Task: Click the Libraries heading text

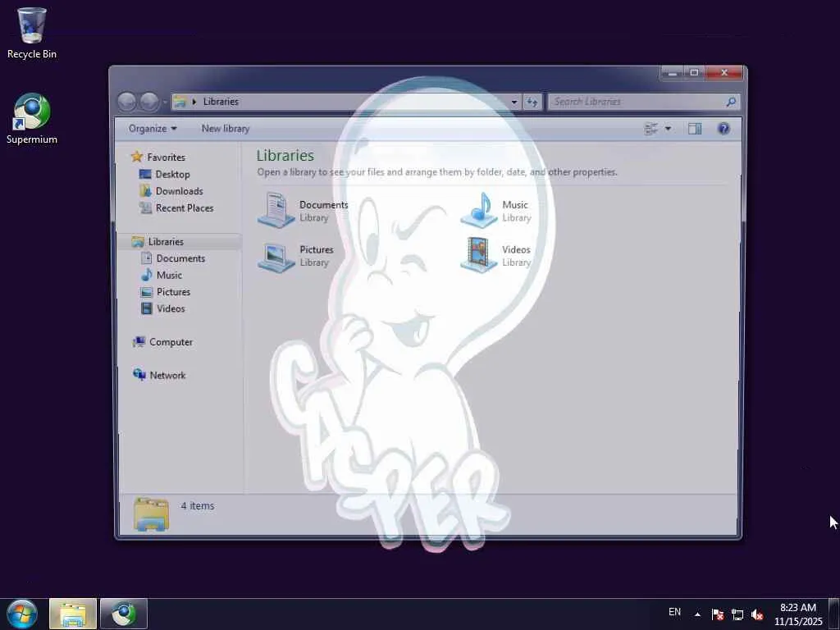Action: tap(285, 155)
